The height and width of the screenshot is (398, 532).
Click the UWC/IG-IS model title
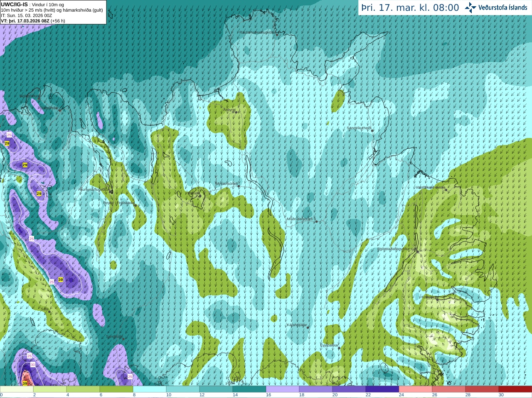[15, 5]
